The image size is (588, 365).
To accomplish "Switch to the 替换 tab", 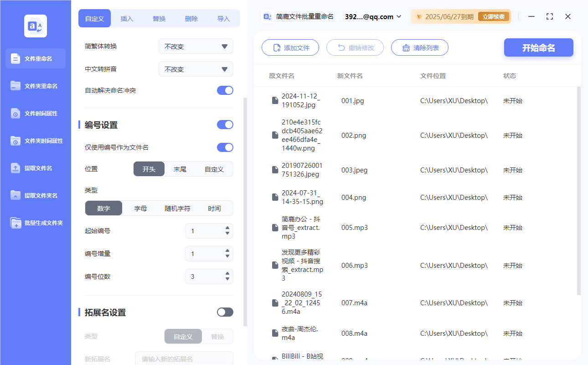I will 159,19.
